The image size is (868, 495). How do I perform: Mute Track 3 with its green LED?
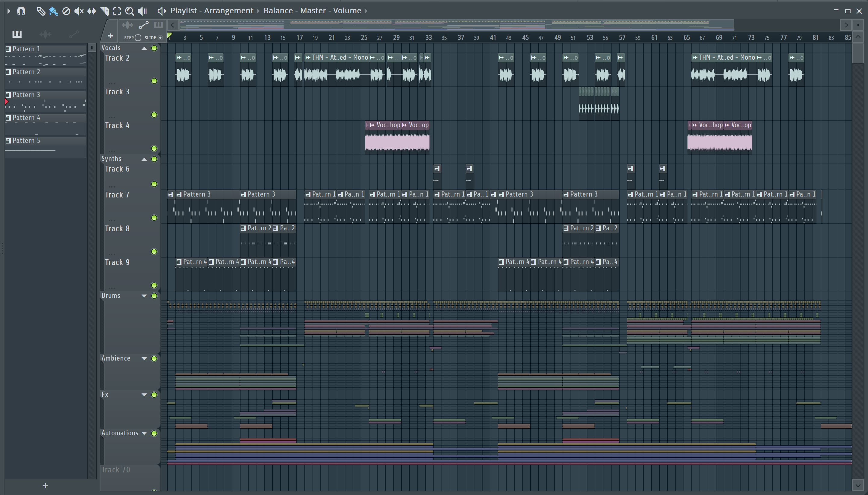tap(154, 115)
